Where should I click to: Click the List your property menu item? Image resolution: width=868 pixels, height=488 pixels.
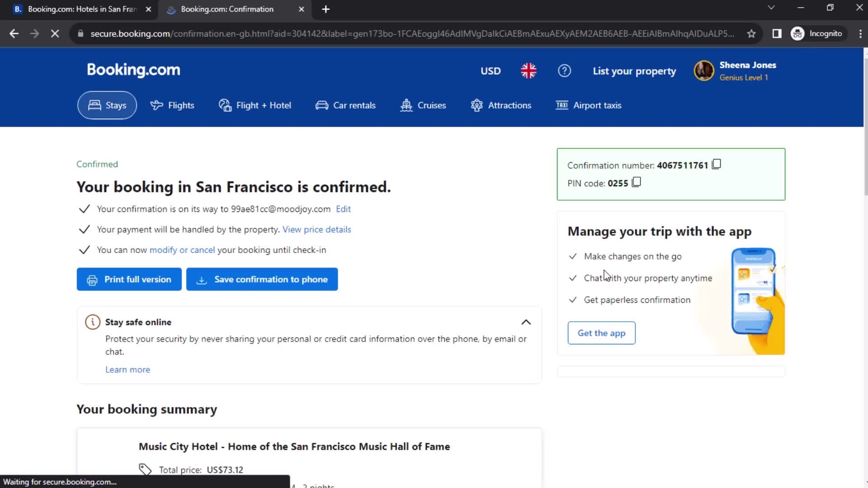click(635, 71)
